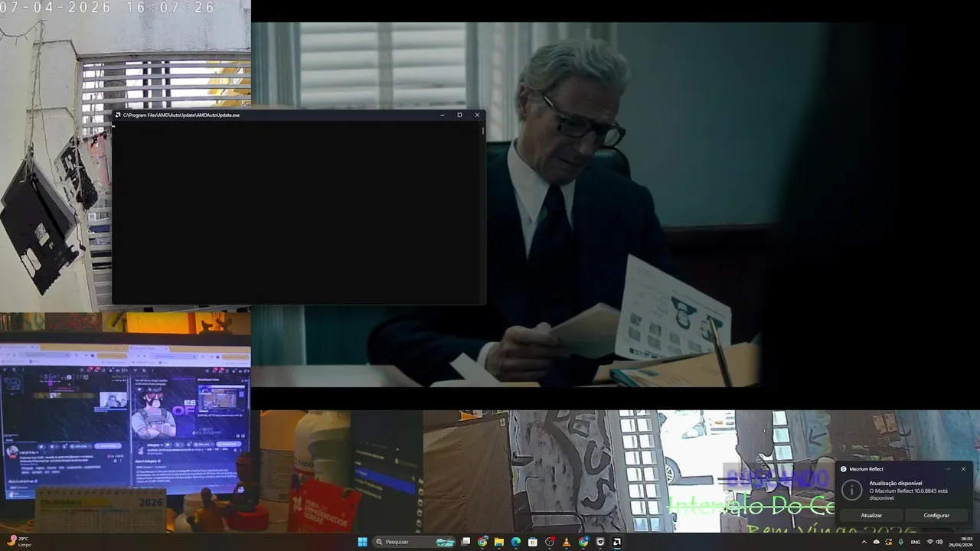This screenshot has width=980, height=551.
Task: Select the AMD taskbar icon
Action: pyautogui.click(x=617, y=542)
